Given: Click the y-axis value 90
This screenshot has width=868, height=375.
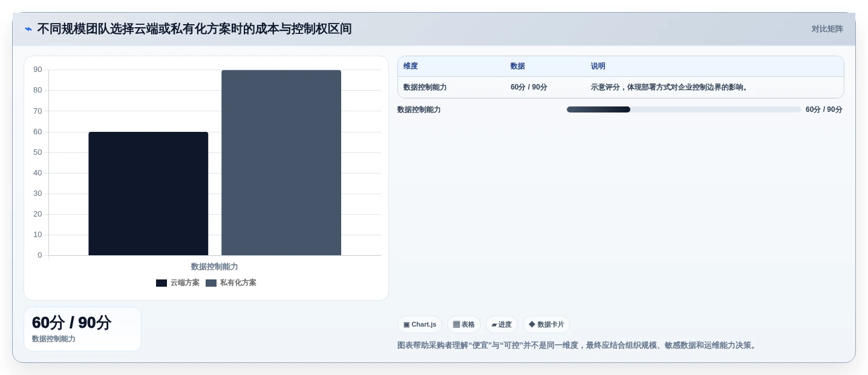Looking at the screenshot, I should pyautogui.click(x=38, y=70).
